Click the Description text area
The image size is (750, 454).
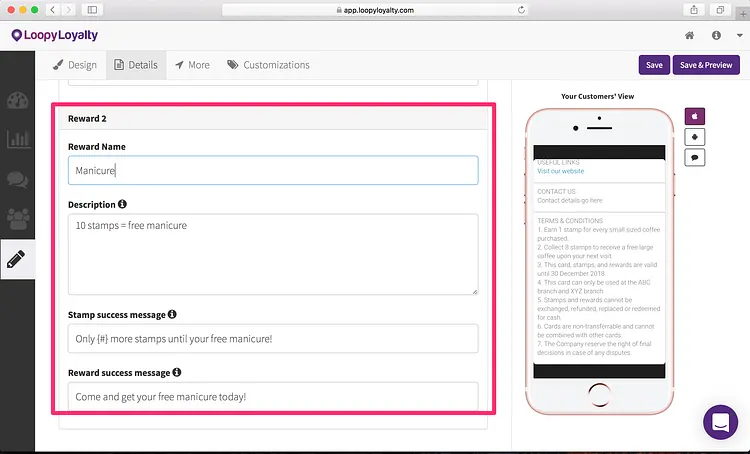click(x=273, y=254)
